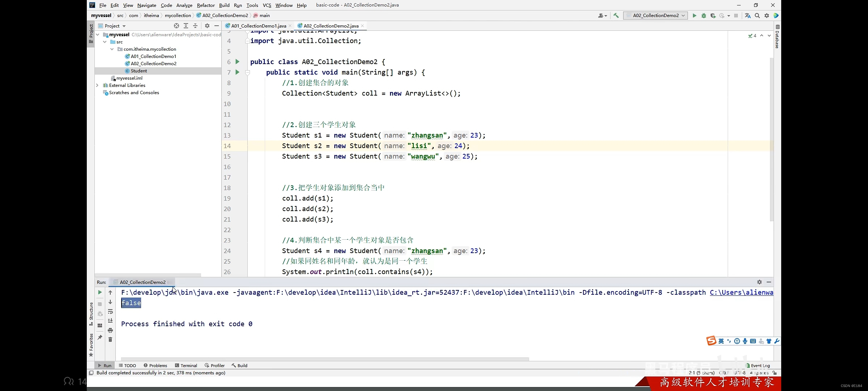Run the A02_CollectionDemo2 configuration

[x=694, y=16]
